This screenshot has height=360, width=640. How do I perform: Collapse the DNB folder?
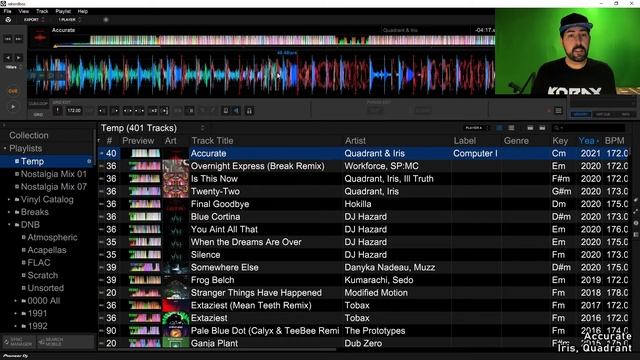coord(9,225)
